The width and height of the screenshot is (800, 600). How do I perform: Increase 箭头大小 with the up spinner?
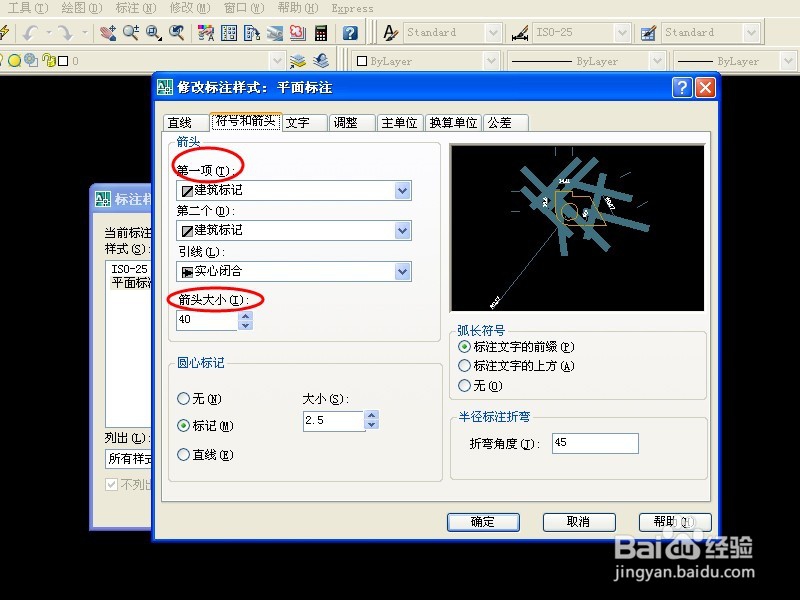[x=245, y=316]
